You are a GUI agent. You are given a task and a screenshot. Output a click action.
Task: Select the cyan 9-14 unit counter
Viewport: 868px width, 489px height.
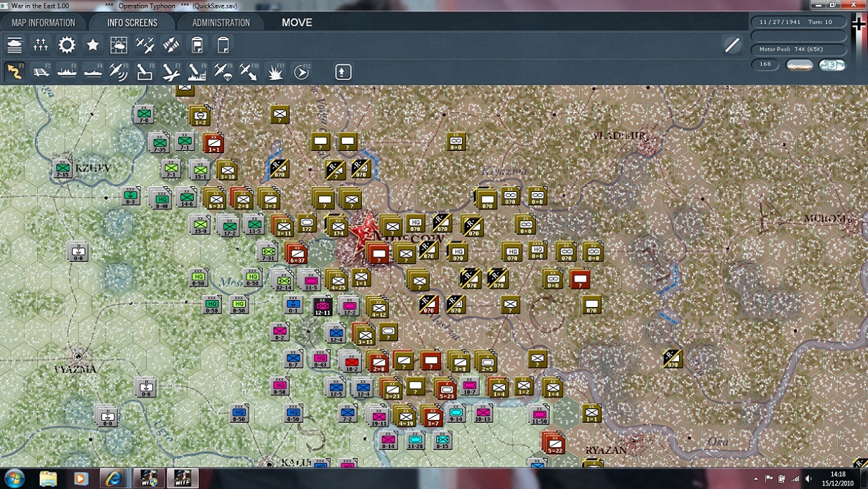456,413
